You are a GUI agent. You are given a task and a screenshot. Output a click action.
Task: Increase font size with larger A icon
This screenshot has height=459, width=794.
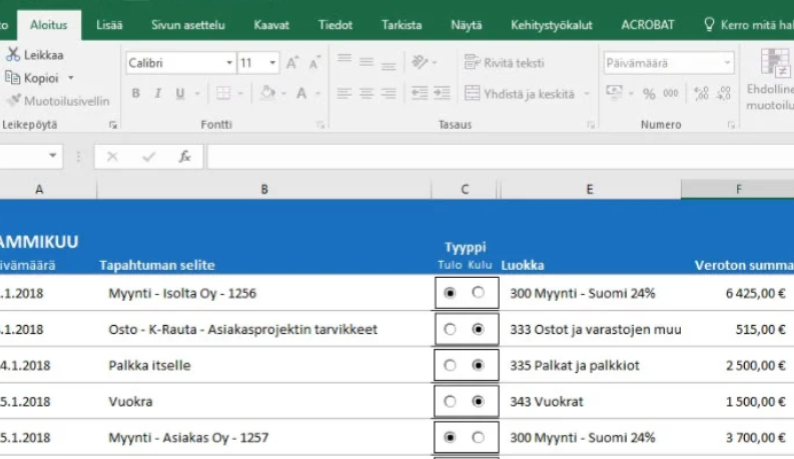tap(292, 63)
